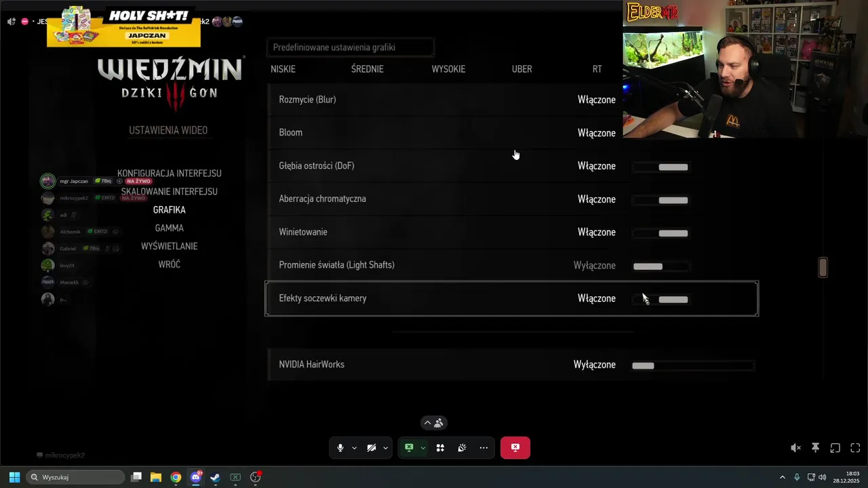
Task: Toggle Głębia ostrości (DoF) switch
Action: (660, 167)
